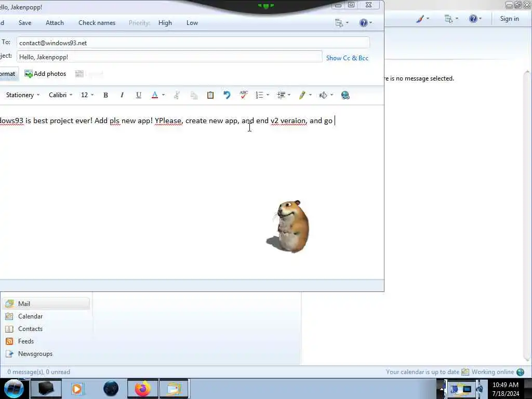Screen dimensions: 532x399
Task: Insert a hyperlink with the globe icon
Action: 345,96
